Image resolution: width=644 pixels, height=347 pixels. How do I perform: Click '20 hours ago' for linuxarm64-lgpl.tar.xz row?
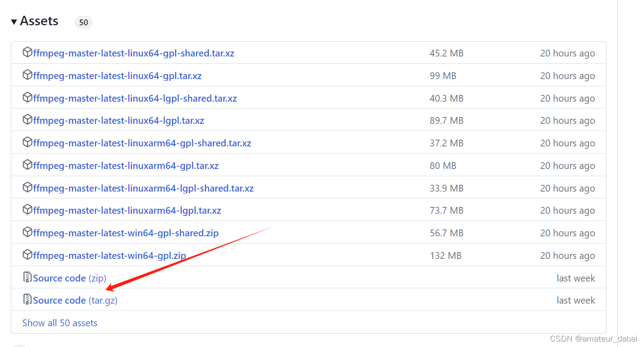click(x=568, y=211)
